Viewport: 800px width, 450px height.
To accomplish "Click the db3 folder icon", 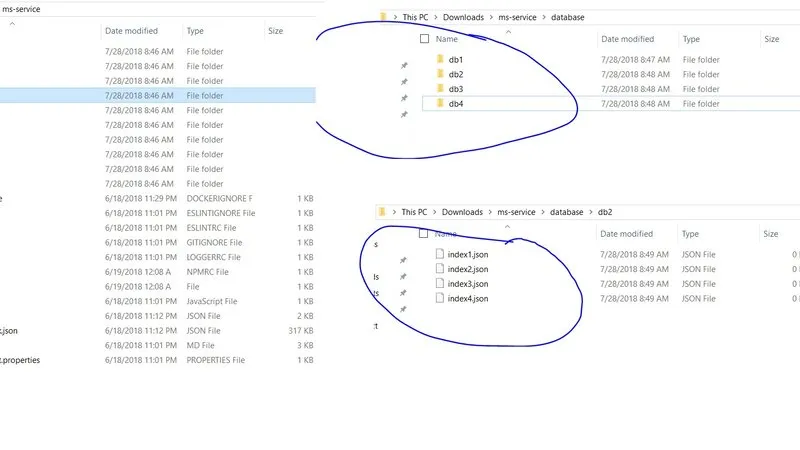I will (x=439, y=89).
